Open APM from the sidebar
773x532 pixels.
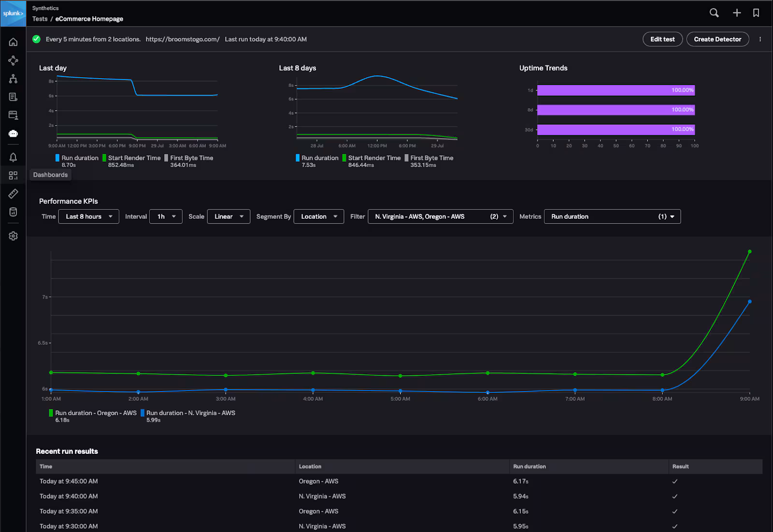click(13, 60)
